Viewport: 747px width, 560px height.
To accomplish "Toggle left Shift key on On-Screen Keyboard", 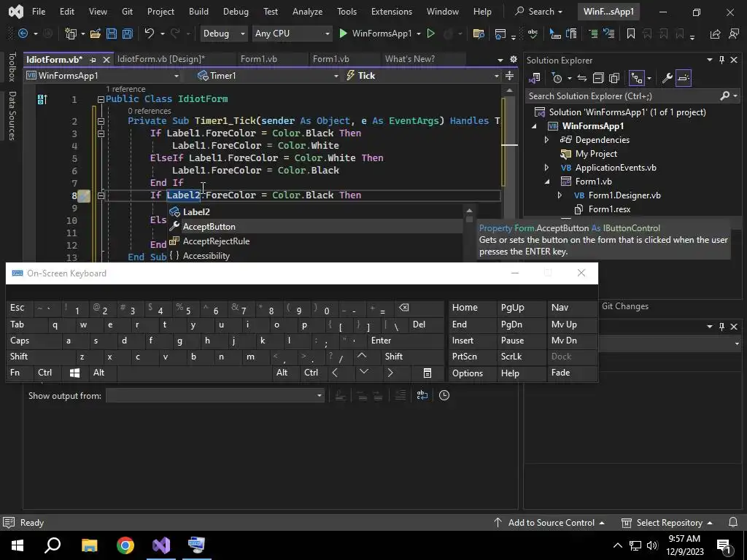I will pos(41,356).
